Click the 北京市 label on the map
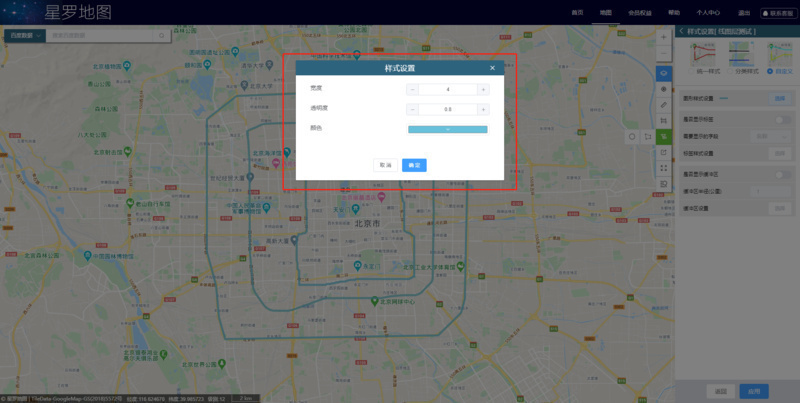 point(367,224)
